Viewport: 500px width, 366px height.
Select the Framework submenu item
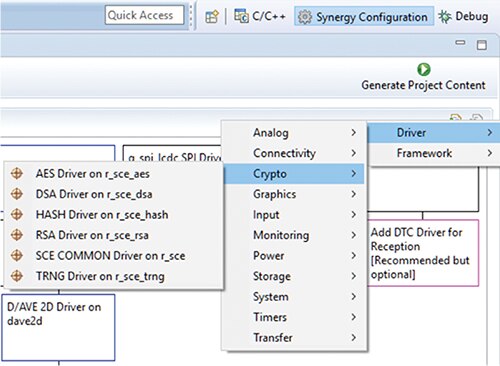[433, 153]
